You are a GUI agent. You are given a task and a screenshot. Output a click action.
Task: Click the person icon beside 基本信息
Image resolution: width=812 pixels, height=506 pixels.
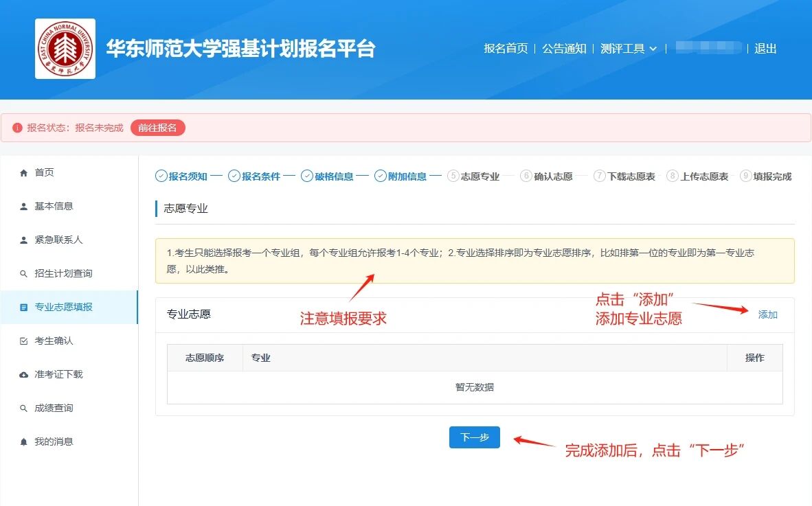pyautogui.click(x=24, y=206)
